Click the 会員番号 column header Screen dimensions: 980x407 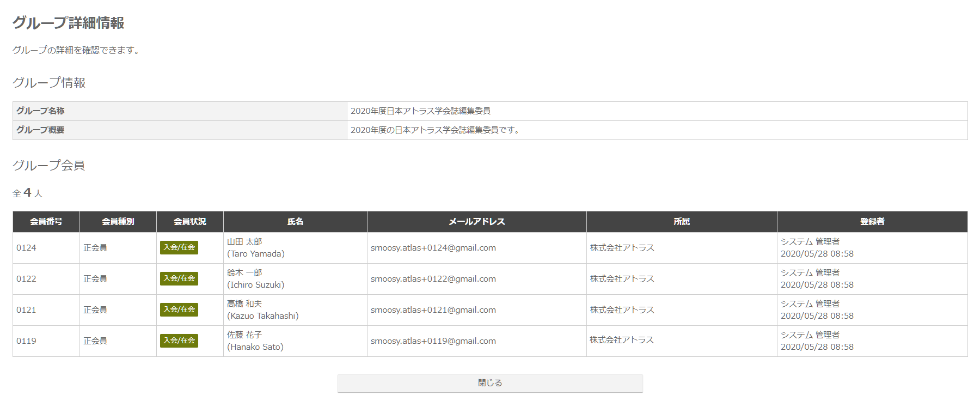click(x=46, y=222)
